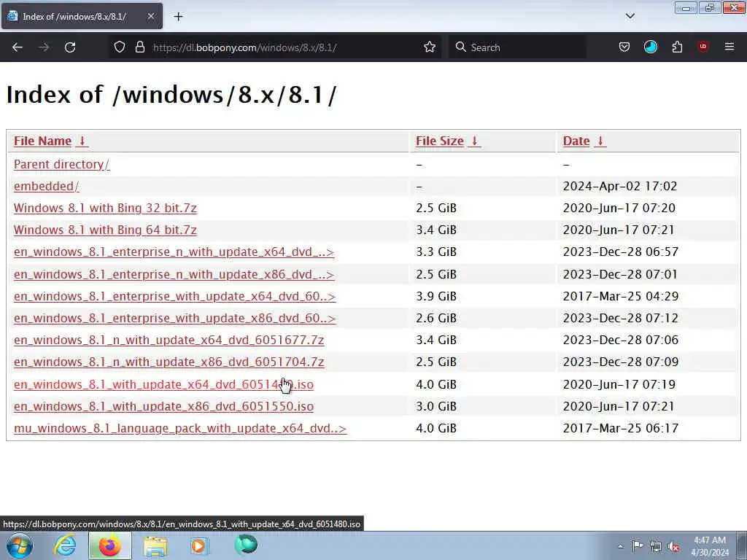
Task: Download en_windows_8.1_n_with_update_x64_dvd_6051677.7z
Action: click(169, 340)
